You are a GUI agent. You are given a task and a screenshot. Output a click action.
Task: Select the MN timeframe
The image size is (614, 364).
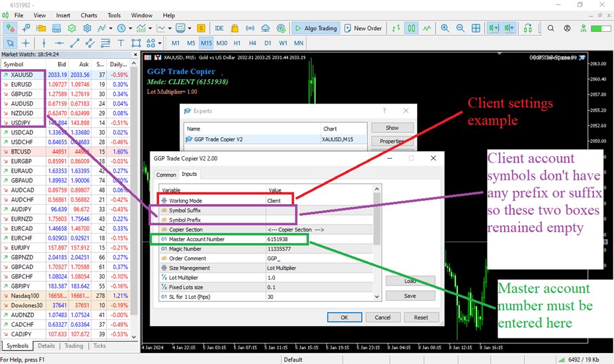click(x=299, y=43)
